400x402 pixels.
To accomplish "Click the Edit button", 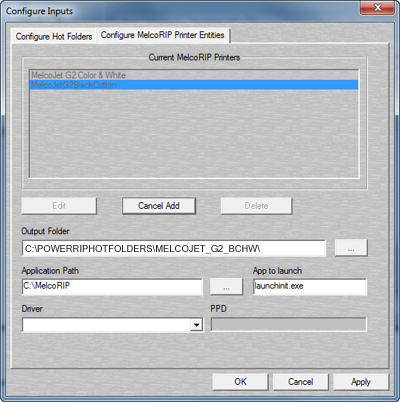I will [x=59, y=206].
